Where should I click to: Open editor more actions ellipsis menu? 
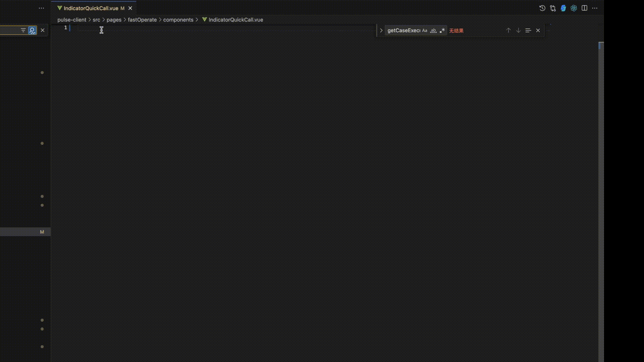(595, 8)
